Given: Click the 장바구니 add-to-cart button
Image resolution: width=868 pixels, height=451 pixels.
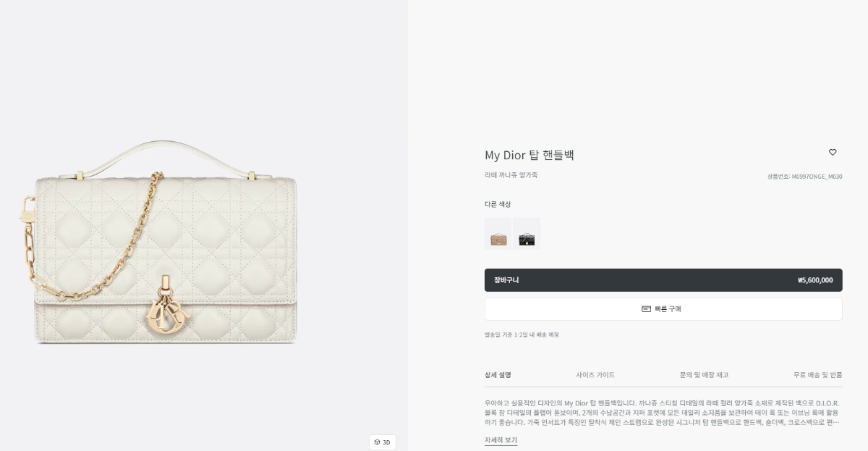Looking at the screenshot, I should tap(506, 280).
